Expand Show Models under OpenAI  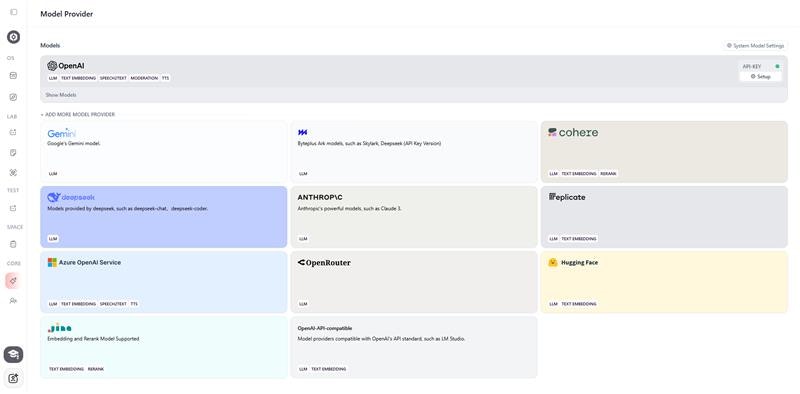tap(61, 95)
